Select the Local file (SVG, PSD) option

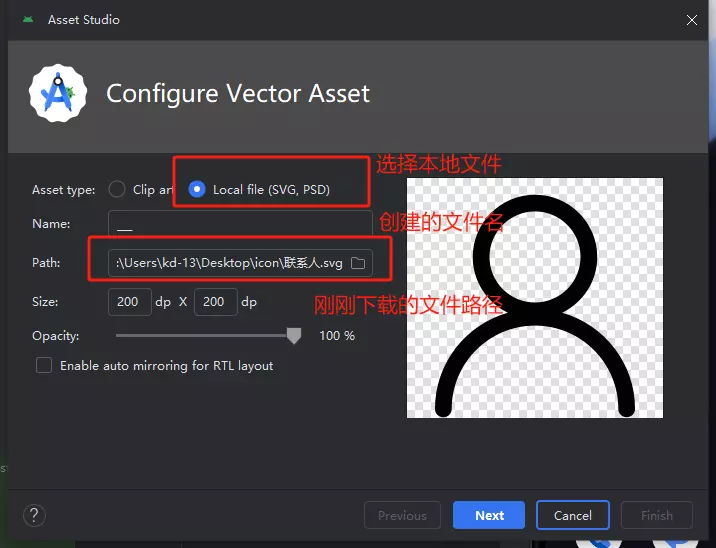tap(197, 189)
